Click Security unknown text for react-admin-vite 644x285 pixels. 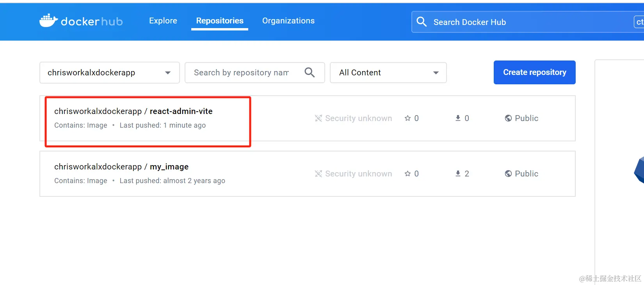click(x=359, y=118)
